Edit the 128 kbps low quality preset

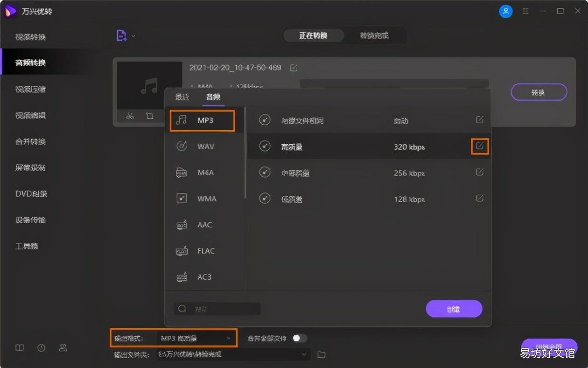click(480, 198)
